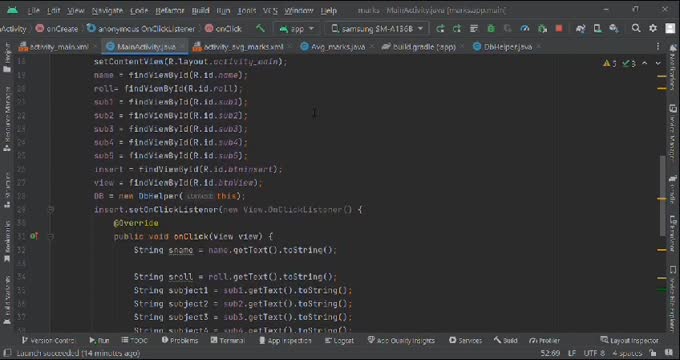Click the Apply Changes and Restart Activity icon
Image resolution: width=680 pixels, height=360 pixels.
click(440, 29)
